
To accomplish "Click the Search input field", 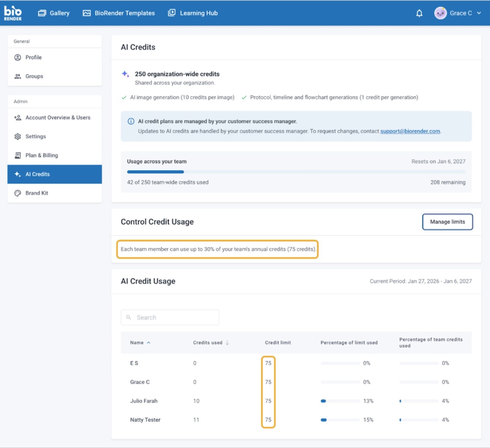I will click(x=170, y=317).
